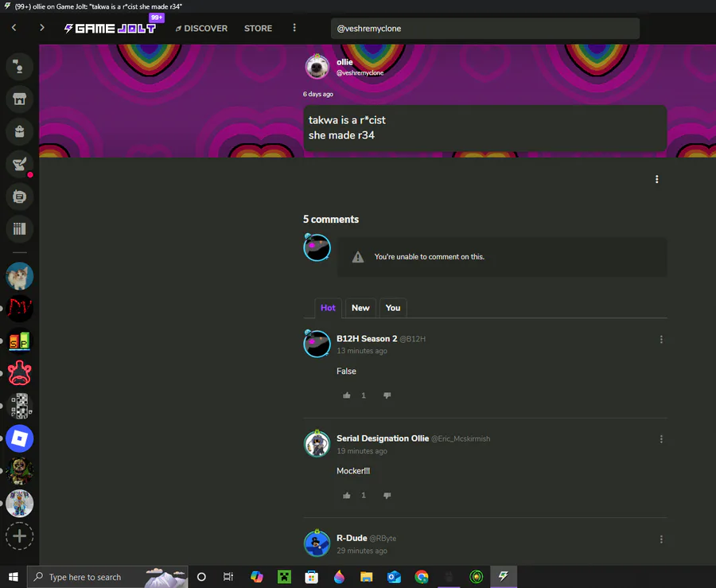Click the '5 comments' heading

(331, 219)
